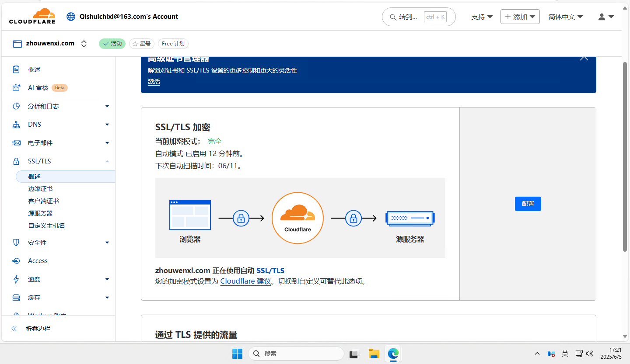The width and height of the screenshot is (630, 364).
Task: Click the 折叠边栏 double chevron icon
Action: pyautogui.click(x=14, y=329)
